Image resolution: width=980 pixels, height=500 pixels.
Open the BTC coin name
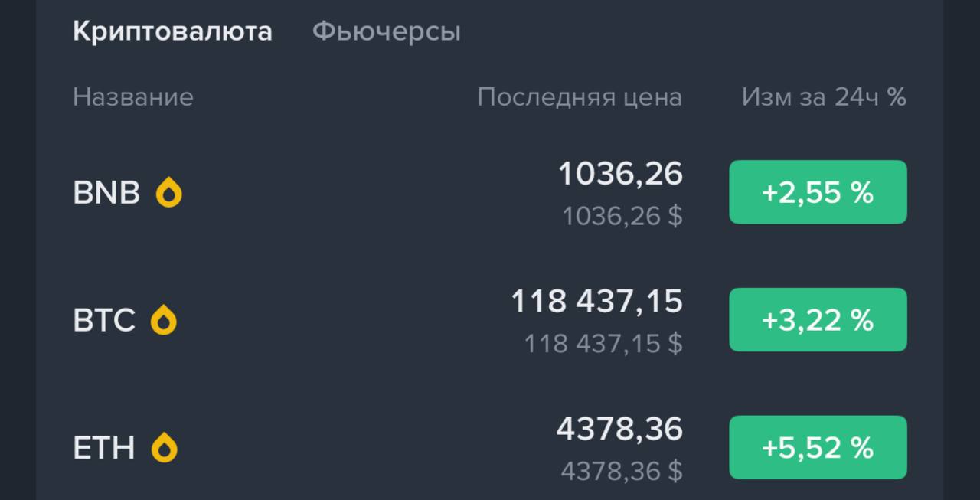click(x=104, y=320)
